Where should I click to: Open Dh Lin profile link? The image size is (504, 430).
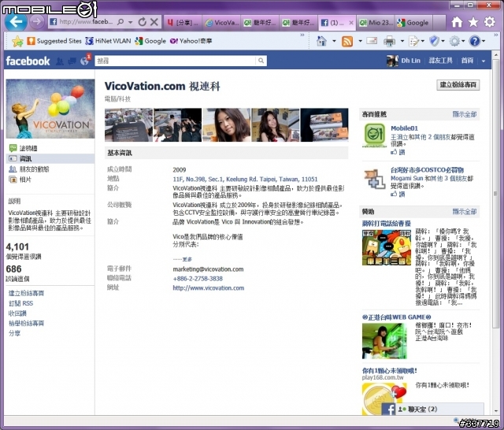click(x=410, y=61)
